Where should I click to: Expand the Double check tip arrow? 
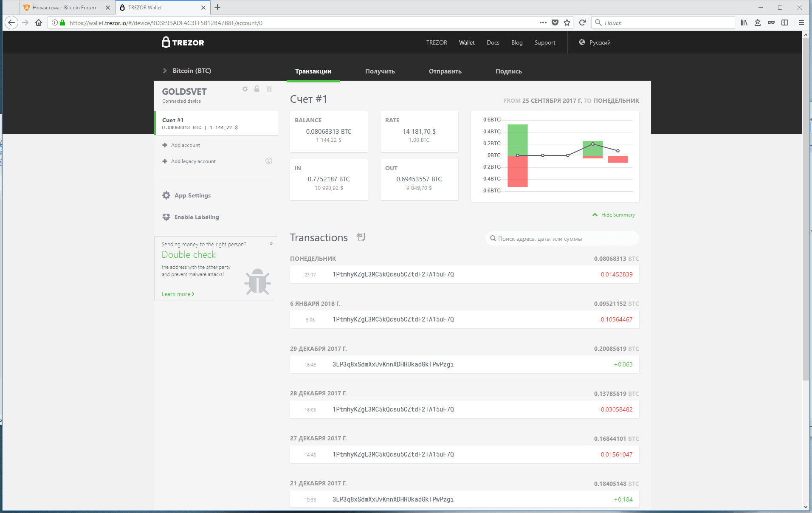(x=271, y=244)
